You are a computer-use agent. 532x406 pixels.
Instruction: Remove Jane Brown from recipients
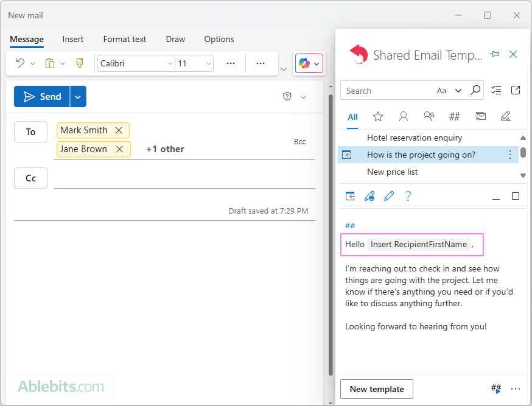click(119, 149)
